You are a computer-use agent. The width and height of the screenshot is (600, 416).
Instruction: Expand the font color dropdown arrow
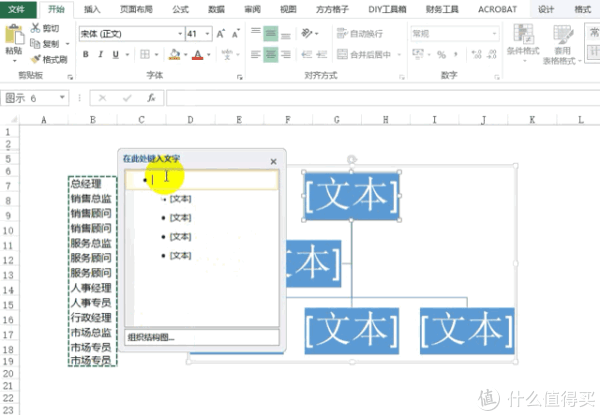209,55
